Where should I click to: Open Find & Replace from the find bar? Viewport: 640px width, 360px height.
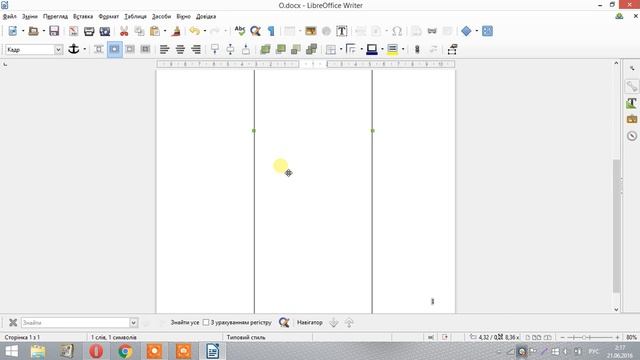[284, 322]
